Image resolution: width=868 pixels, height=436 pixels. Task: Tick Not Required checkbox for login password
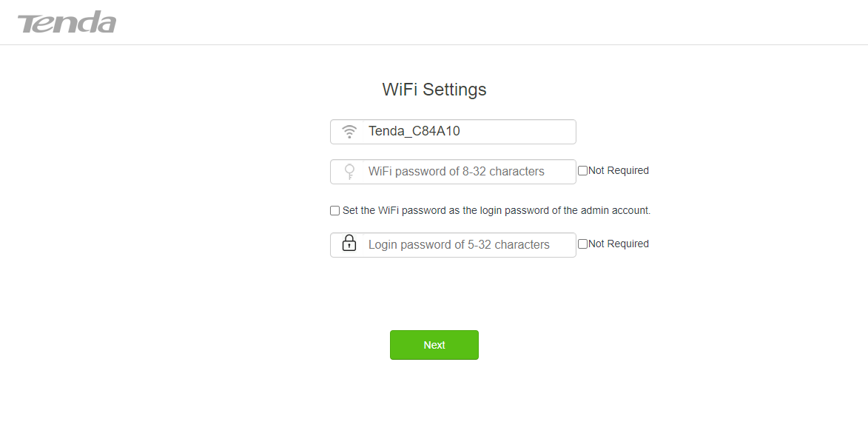(x=582, y=244)
